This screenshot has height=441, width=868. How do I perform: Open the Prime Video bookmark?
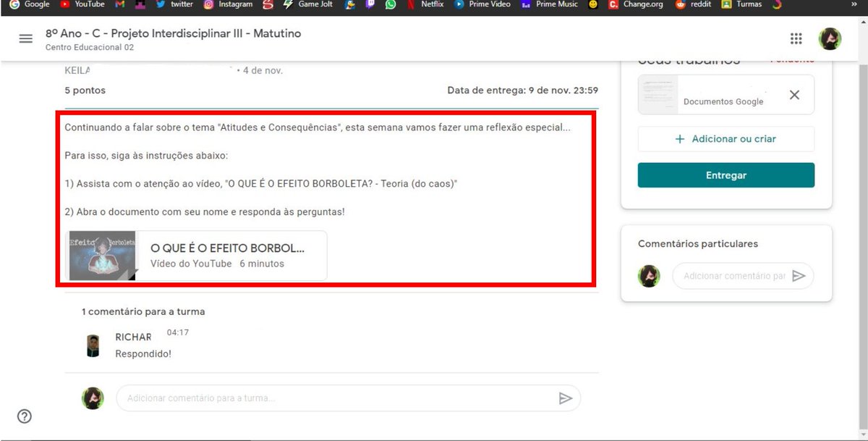coord(482,4)
